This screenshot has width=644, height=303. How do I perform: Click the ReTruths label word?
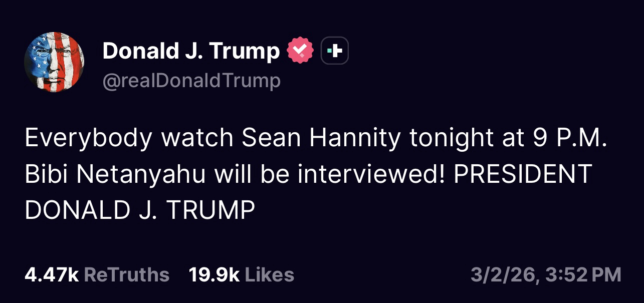click(x=127, y=274)
